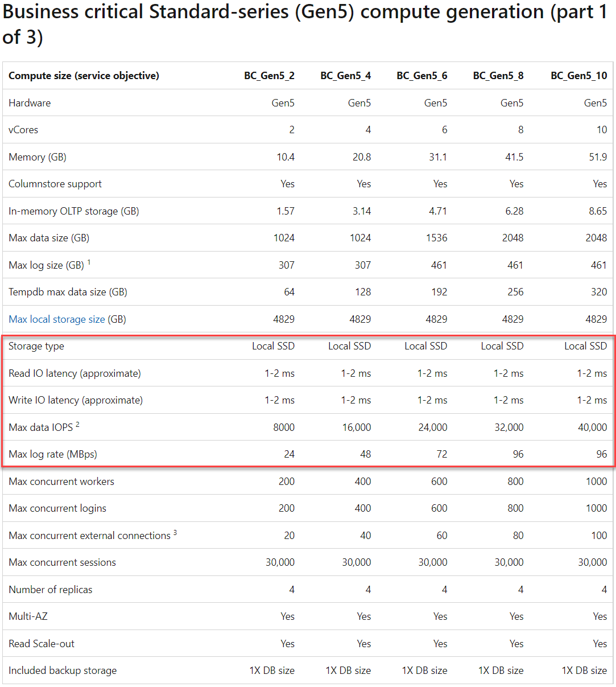This screenshot has height=687, width=616.
Task: Click 'Max concurrent external connections' label
Action: tap(90, 536)
